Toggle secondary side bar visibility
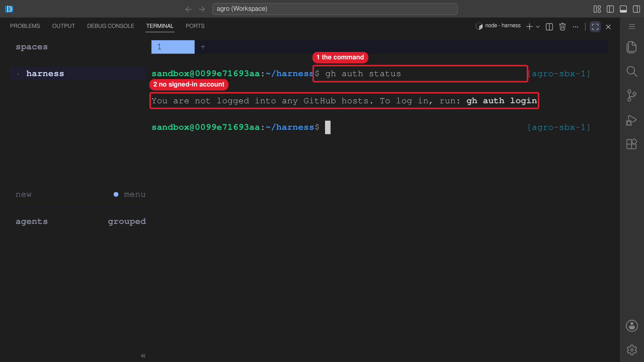This screenshot has width=644, height=362. [x=636, y=9]
